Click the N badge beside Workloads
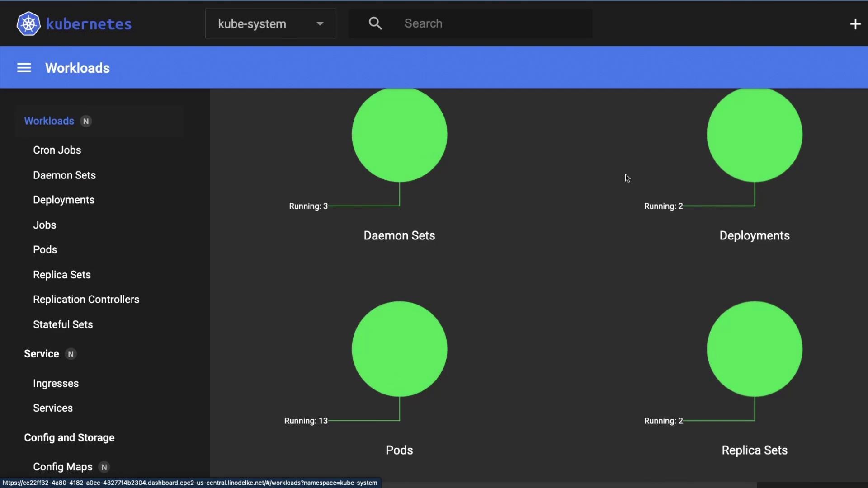868x488 pixels. point(86,121)
